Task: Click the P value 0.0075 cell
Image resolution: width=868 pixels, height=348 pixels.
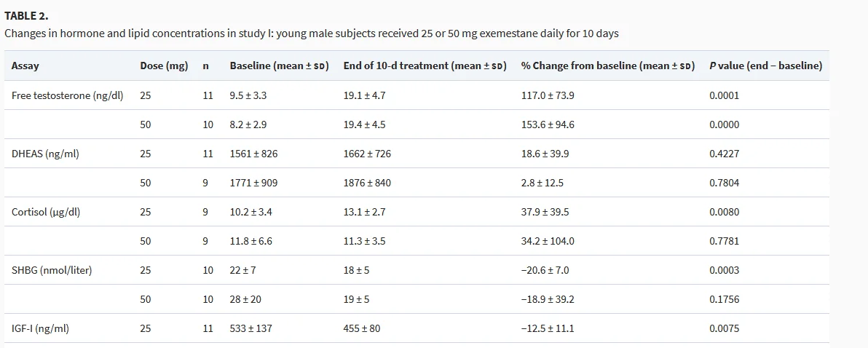Action: (724, 328)
